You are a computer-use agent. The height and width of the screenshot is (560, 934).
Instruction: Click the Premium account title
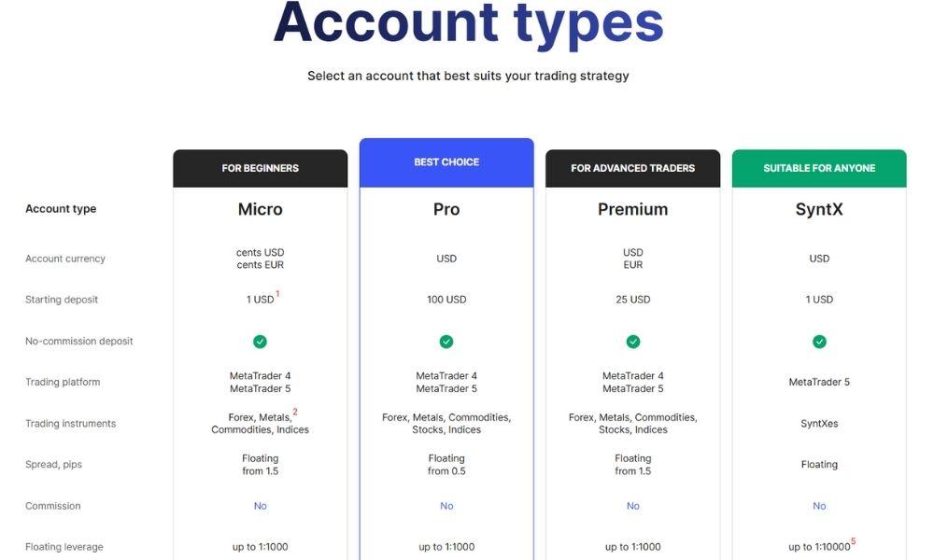[633, 209]
